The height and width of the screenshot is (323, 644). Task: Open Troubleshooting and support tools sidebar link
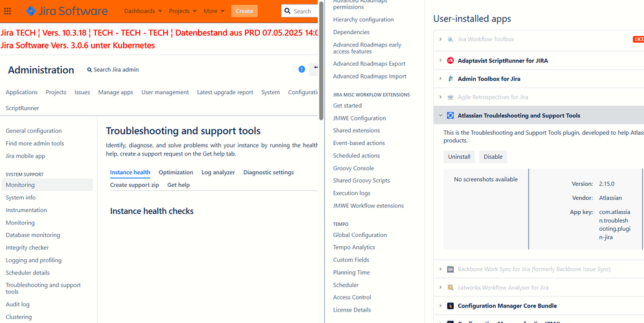click(x=43, y=288)
